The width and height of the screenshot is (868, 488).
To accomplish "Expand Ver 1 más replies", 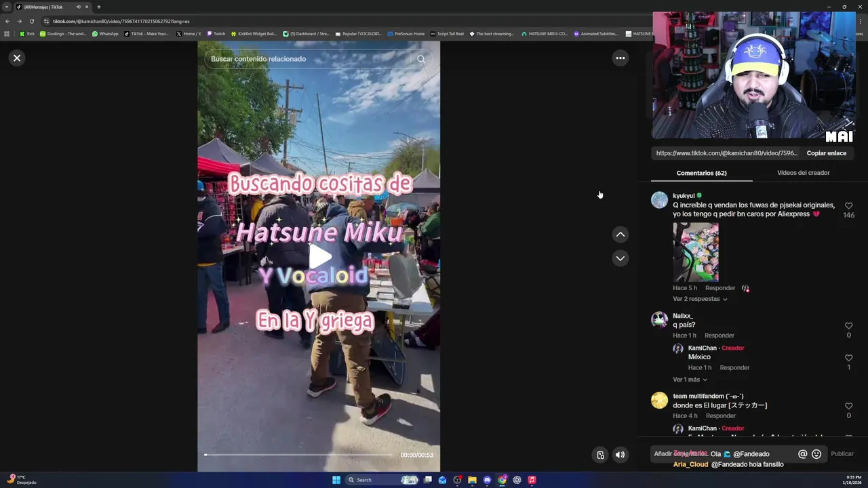I will (690, 380).
